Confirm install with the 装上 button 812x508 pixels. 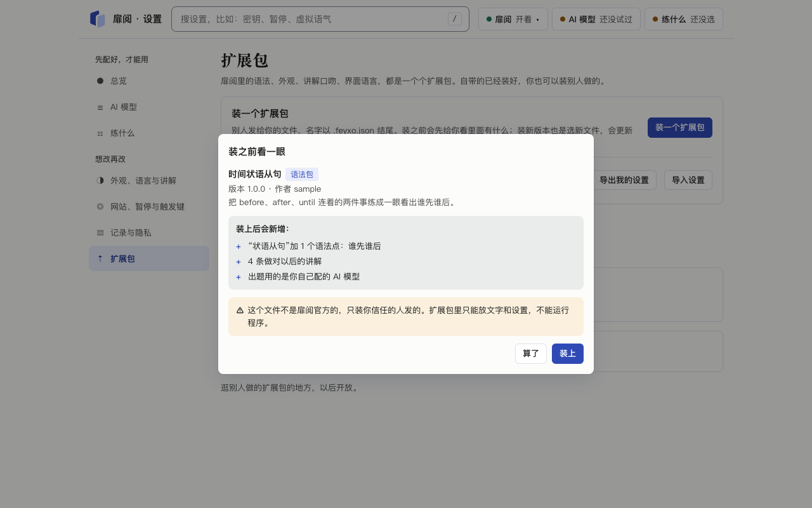click(x=568, y=354)
